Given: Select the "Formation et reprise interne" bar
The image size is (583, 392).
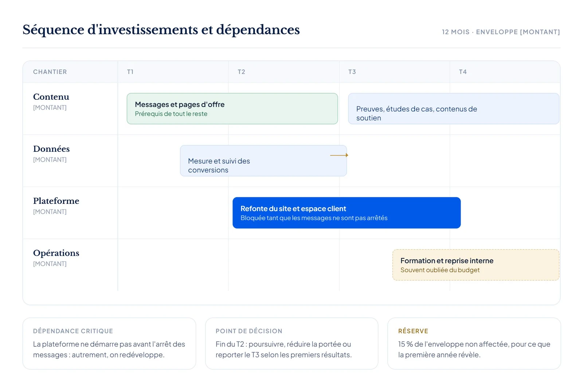Looking at the screenshot, I should 476,265.
